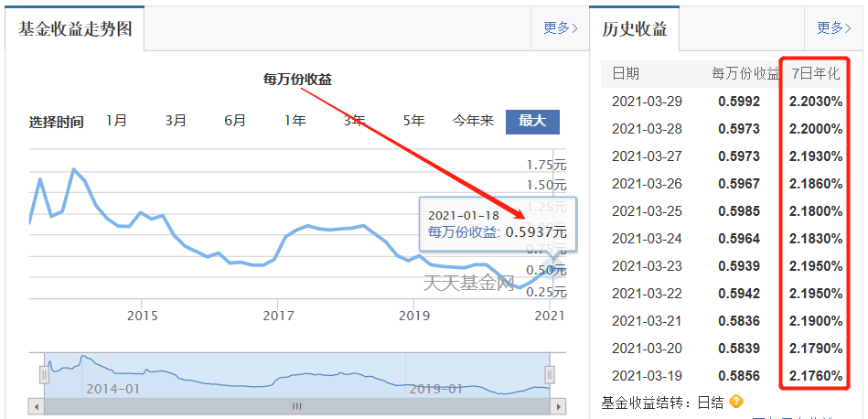
Task: Select the 1月 time range
Action: point(116,121)
